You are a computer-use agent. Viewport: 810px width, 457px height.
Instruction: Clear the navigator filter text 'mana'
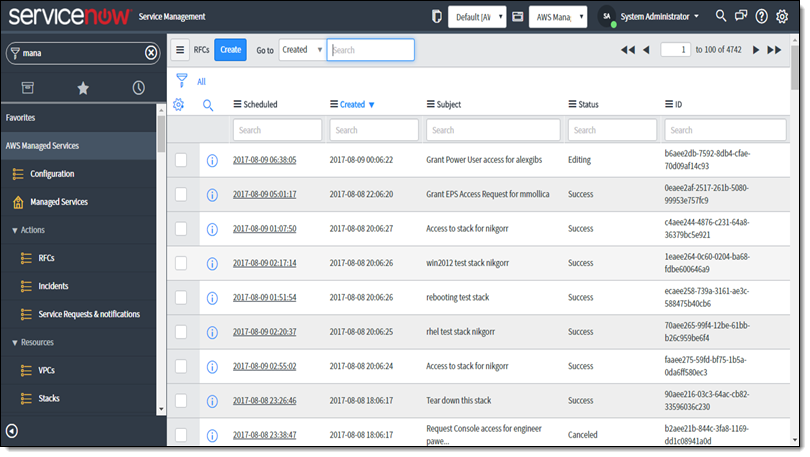pos(151,53)
